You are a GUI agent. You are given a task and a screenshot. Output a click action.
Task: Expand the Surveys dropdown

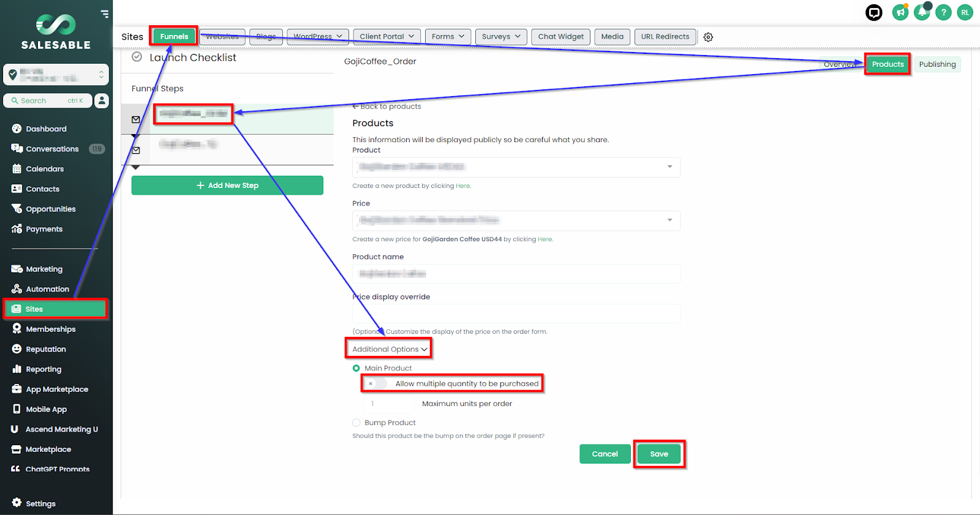[501, 37]
